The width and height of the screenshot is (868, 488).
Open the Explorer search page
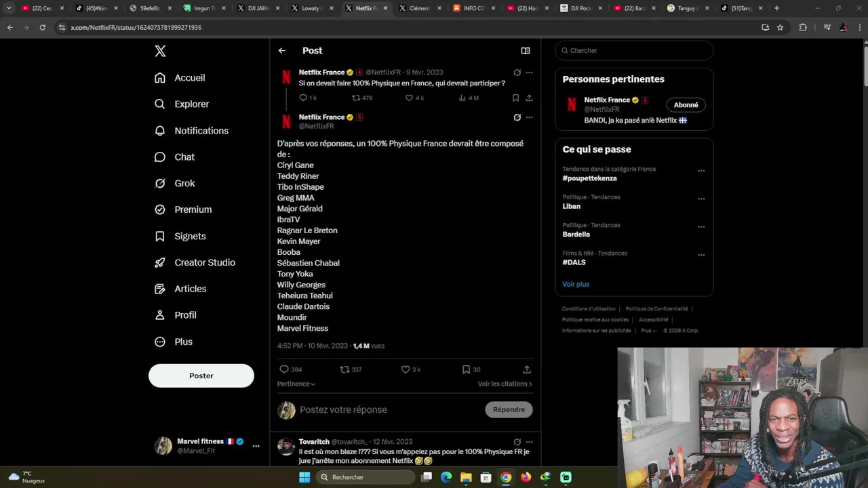click(x=182, y=104)
